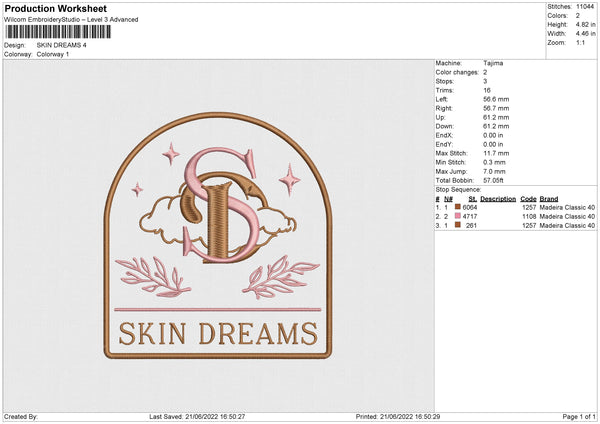Click stitch count '4717' in stop row 2

(x=470, y=217)
